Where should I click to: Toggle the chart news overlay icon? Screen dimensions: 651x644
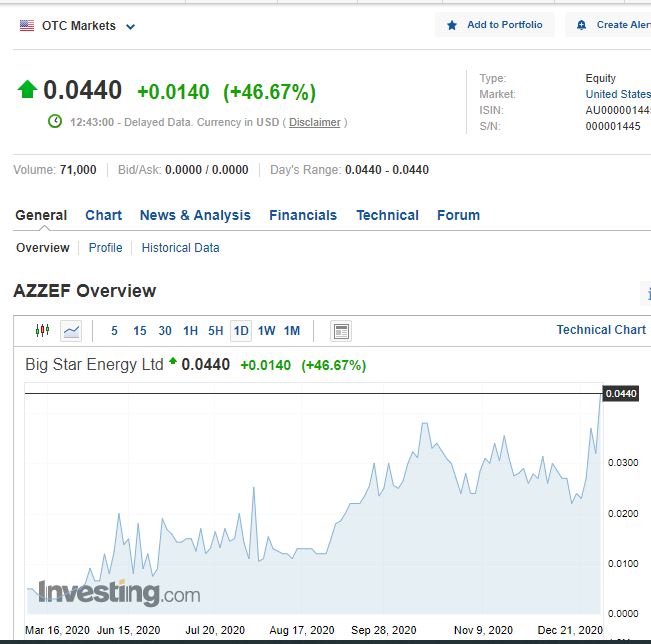coord(341,331)
